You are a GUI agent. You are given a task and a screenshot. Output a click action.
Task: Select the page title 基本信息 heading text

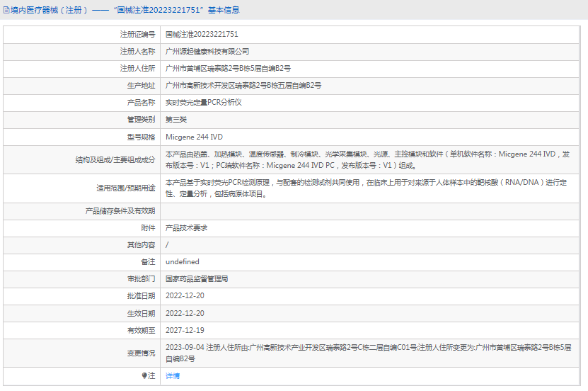[x=224, y=10]
